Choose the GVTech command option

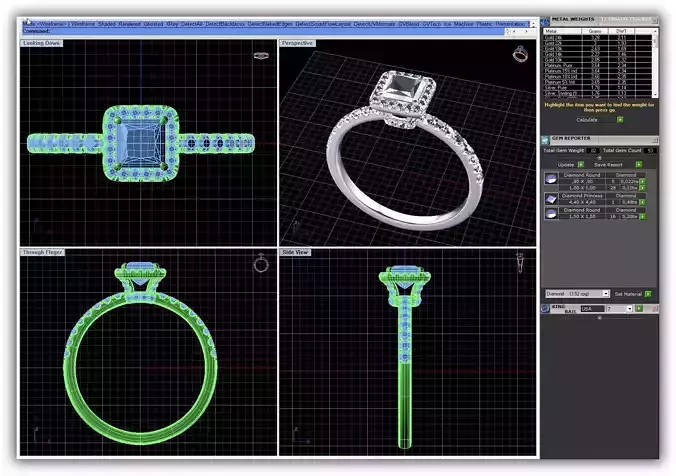coord(432,24)
